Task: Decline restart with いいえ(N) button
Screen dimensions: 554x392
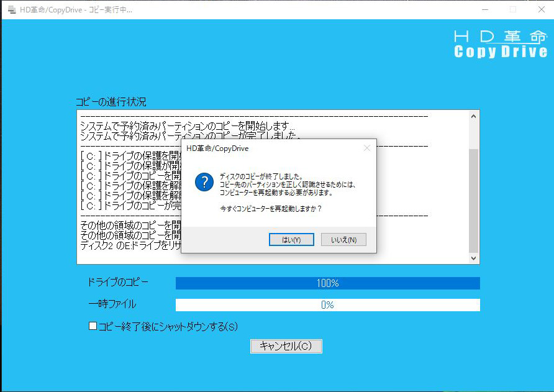Action: [343, 240]
